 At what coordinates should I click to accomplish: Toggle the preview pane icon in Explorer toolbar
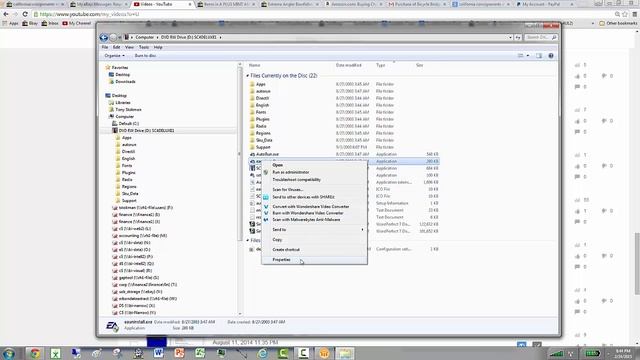pos(539,56)
